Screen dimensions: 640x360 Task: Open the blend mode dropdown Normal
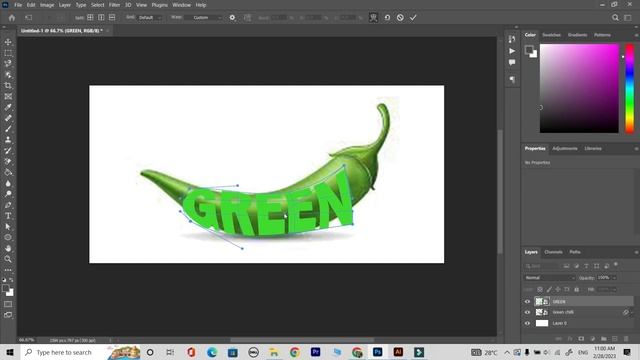(549, 278)
